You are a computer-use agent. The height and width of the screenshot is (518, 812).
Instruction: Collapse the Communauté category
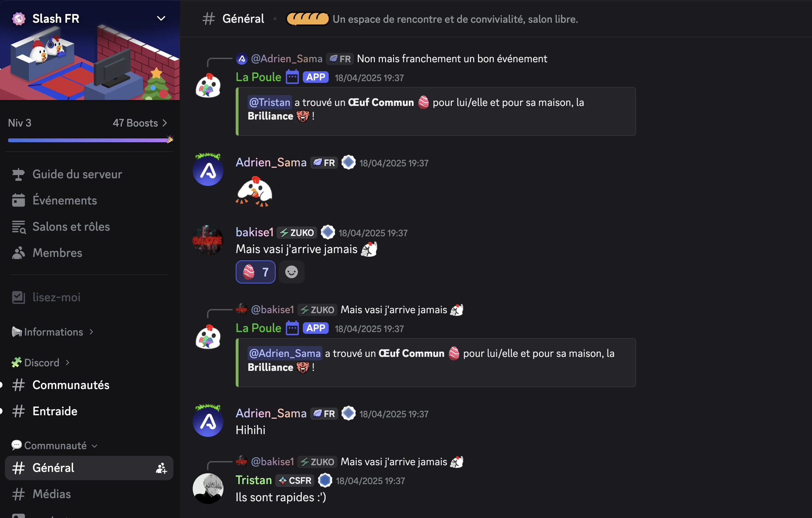54,445
